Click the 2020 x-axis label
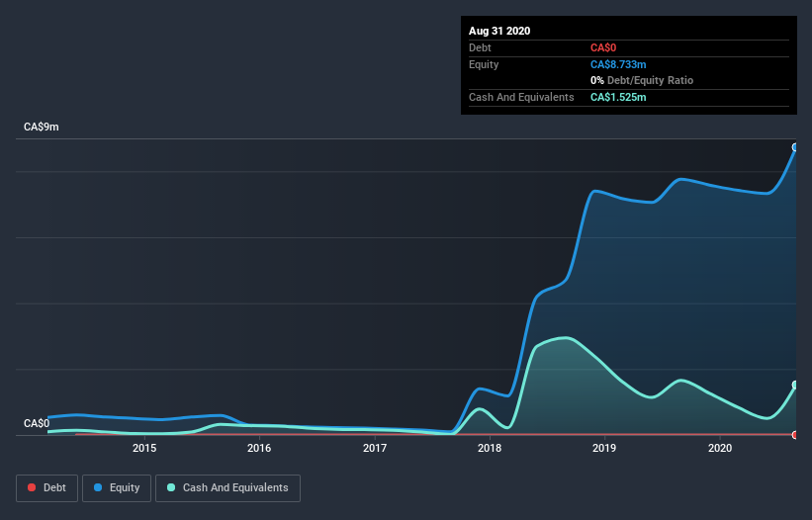This screenshot has width=812, height=520. tap(720, 448)
